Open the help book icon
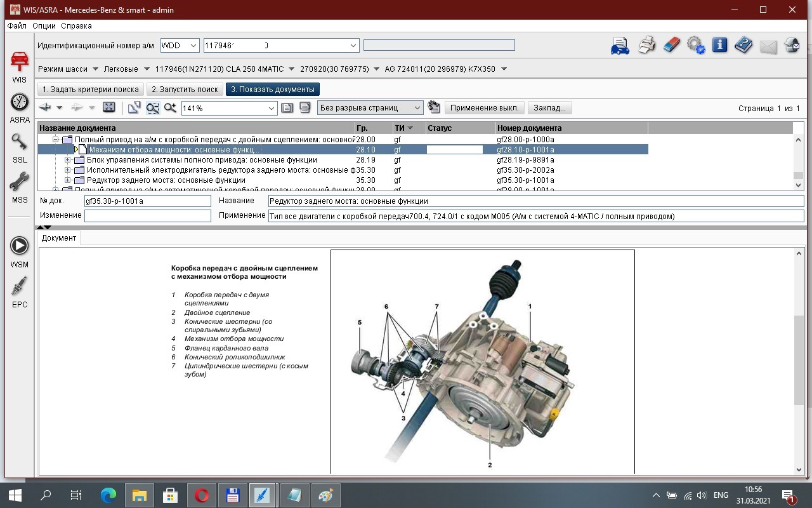The width and height of the screenshot is (812, 508). 743,46
